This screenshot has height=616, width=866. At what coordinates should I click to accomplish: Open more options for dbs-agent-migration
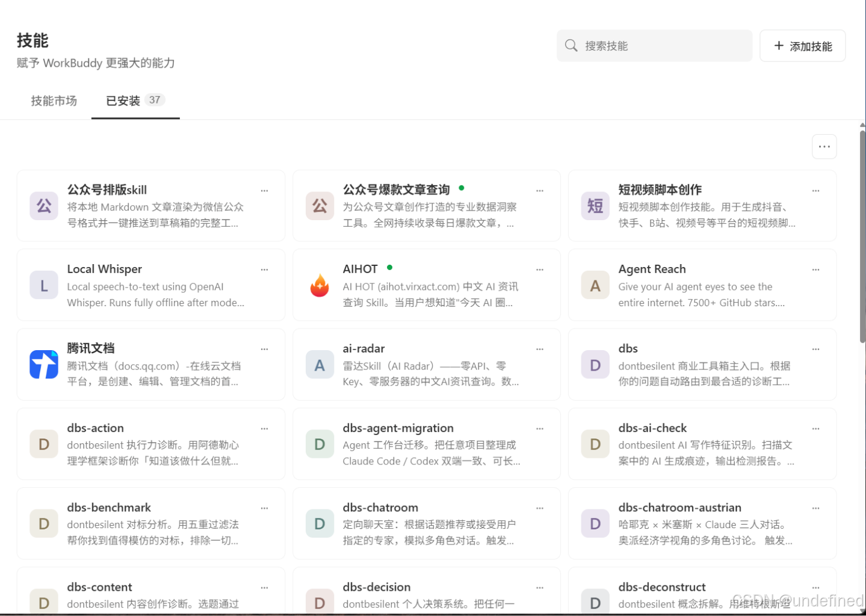540,429
